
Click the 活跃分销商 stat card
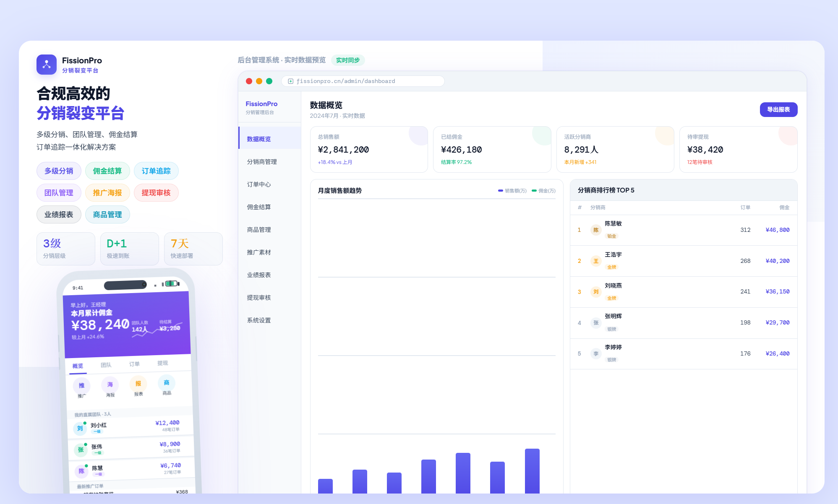click(615, 149)
